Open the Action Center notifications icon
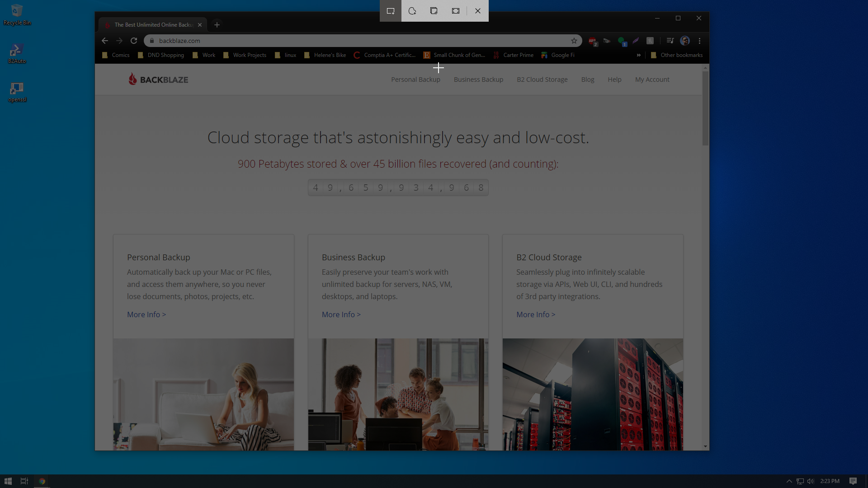Image resolution: width=868 pixels, height=488 pixels. (853, 481)
